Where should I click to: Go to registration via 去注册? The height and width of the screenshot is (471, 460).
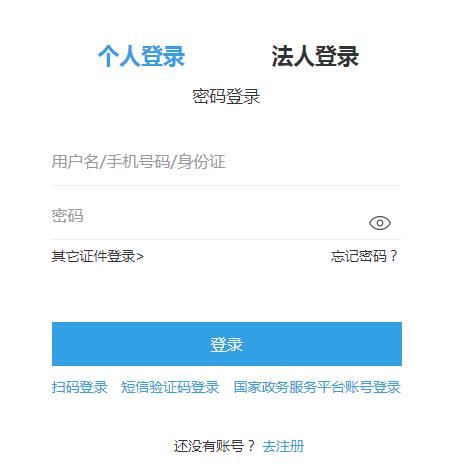tap(283, 446)
